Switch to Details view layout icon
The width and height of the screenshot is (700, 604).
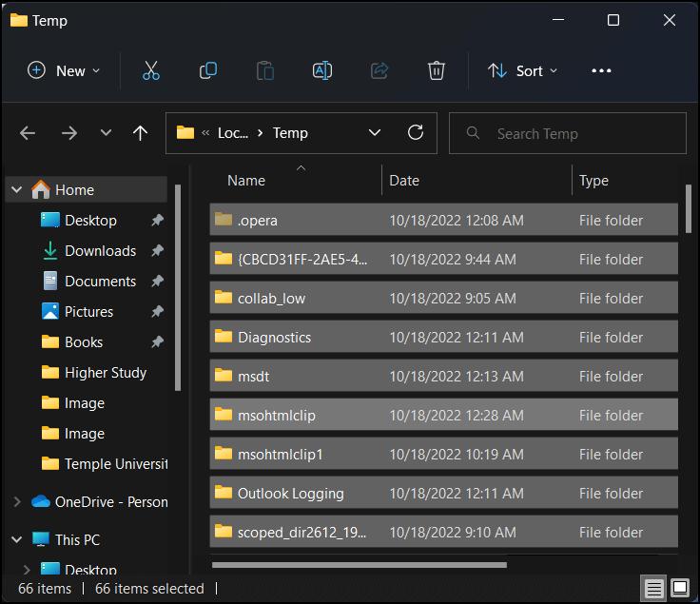point(654,589)
